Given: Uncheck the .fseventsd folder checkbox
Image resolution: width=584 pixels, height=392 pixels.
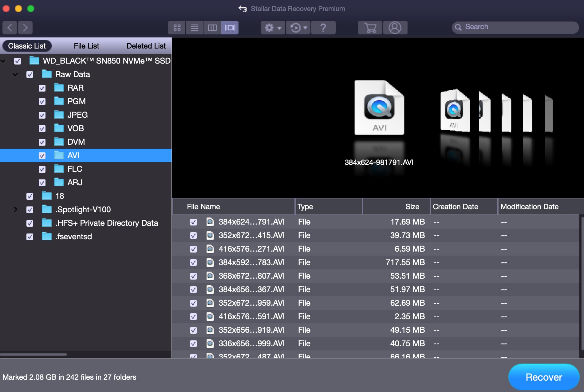Looking at the screenshot, I should (x=30, y=237).
